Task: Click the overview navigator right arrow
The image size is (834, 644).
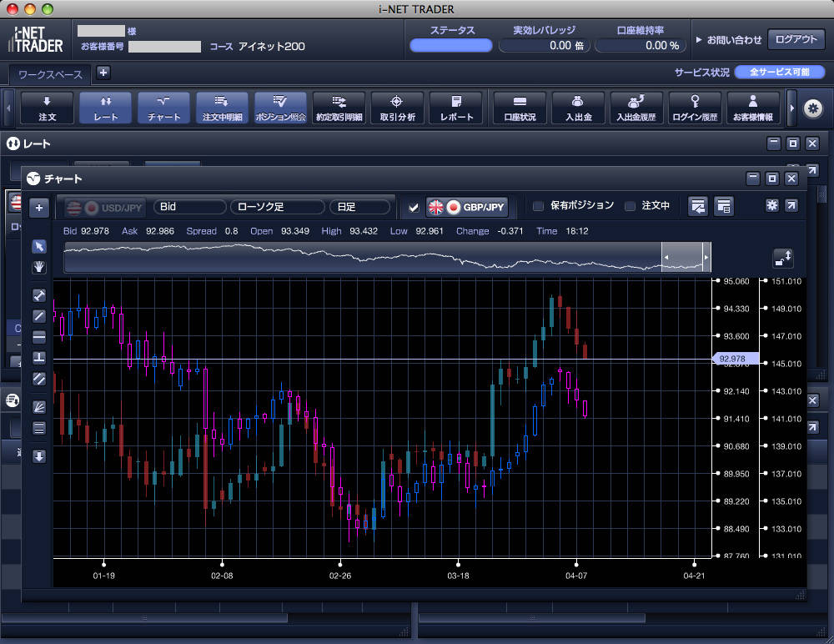Action: coord(706,258)
